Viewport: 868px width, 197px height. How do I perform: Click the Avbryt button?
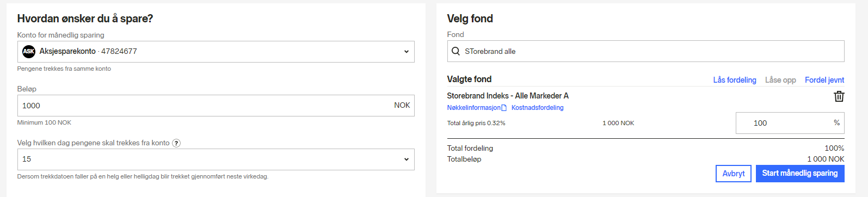coord(733,174)
